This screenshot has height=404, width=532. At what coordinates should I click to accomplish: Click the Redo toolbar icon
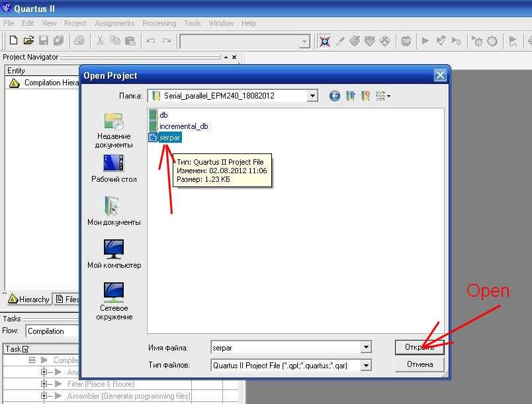(x=166, y=41)
